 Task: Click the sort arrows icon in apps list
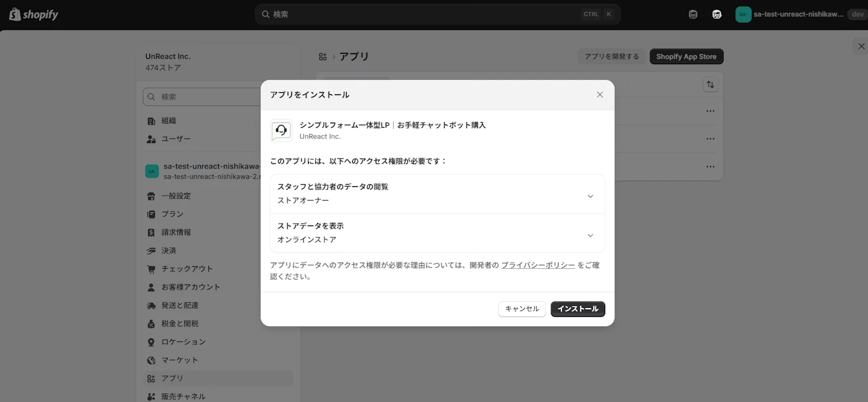click(x=711, y=84)
